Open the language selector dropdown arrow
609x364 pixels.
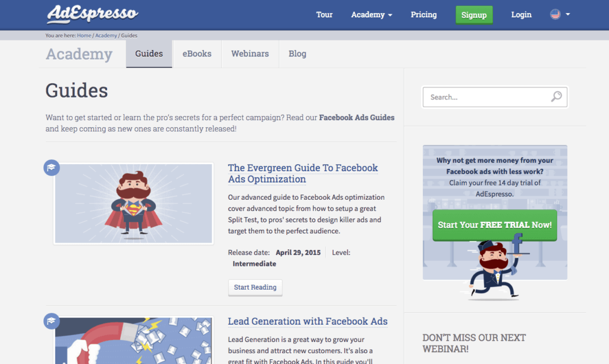point(568,14)
